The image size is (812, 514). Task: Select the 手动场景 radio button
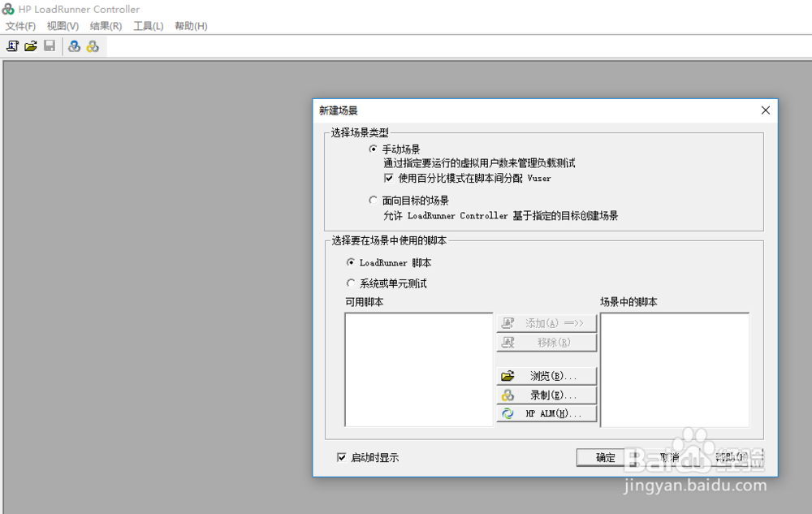(x=373, y=149)
